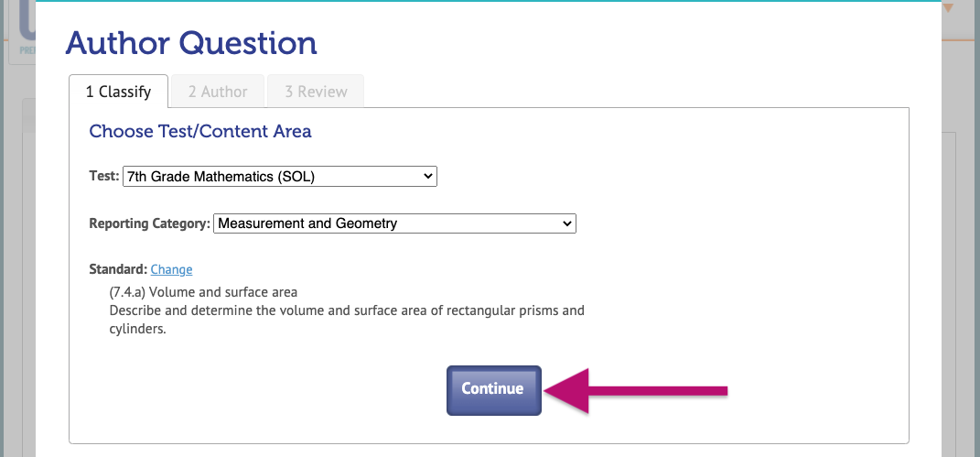Screen dimensions: 980x457
Task: Click the orange triangle menu arrow behind dialog
Action: pyautogui.click(x=948, y=8)
